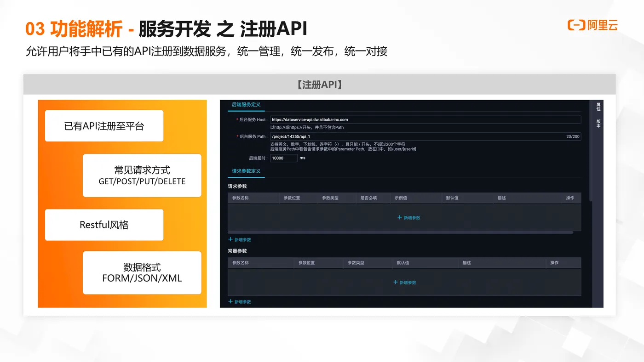Screen dimensions: 644x362
Task: Click the 新增参数 link under 请求参数 table
Action: 240,240
